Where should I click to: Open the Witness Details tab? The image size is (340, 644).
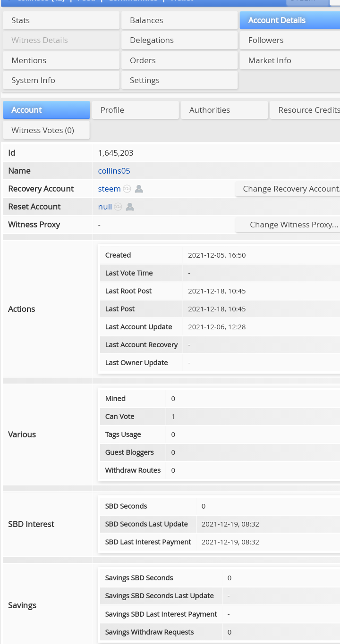(61, 40)
